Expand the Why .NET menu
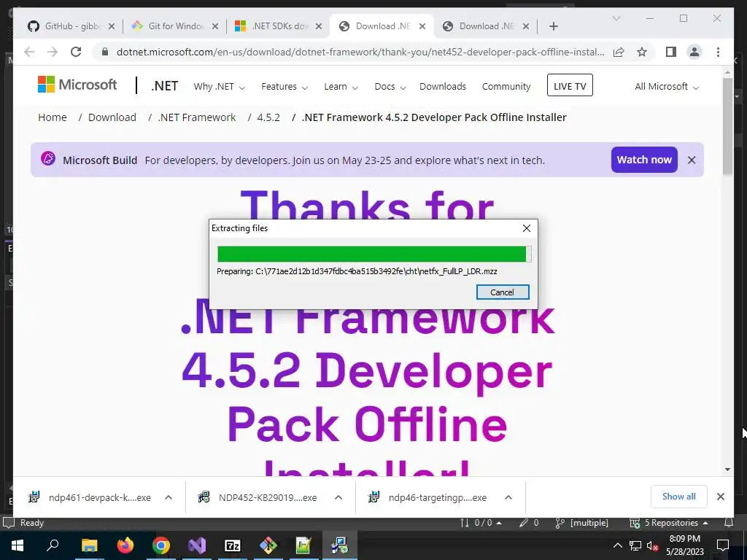Viewport: 747px width, 560px height. point(219,87)
